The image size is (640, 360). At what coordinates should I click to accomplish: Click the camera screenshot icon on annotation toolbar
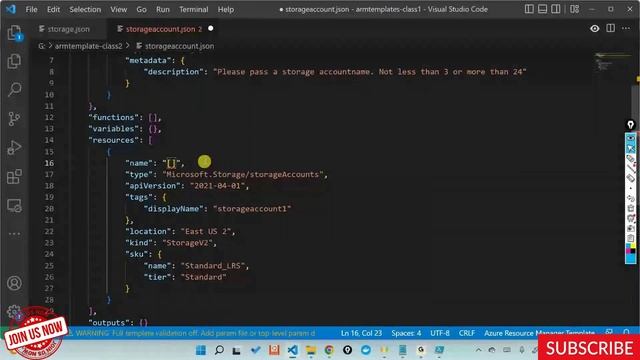tap(631, 228)
